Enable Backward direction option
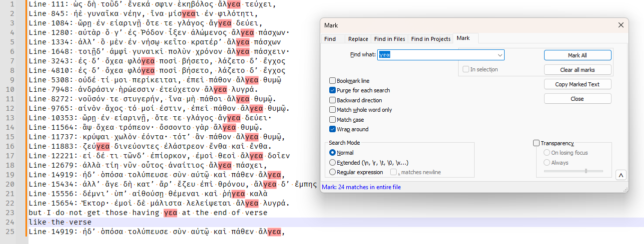 click(333, 100)
